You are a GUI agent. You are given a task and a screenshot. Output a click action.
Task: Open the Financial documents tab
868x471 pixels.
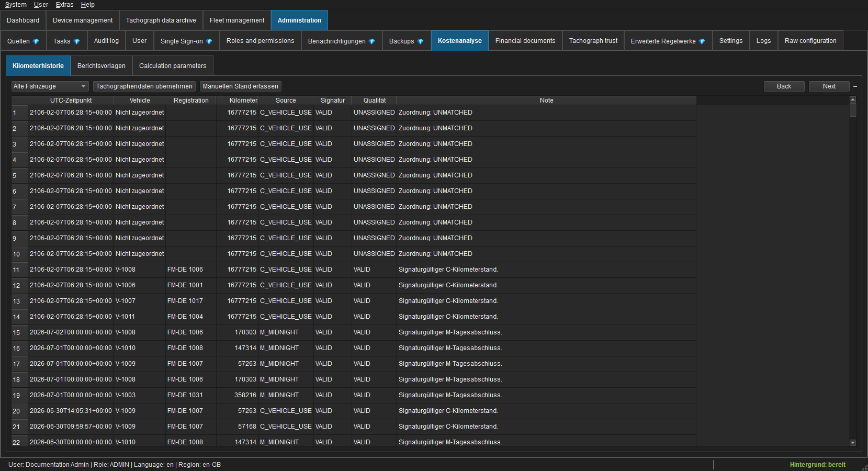525,41
